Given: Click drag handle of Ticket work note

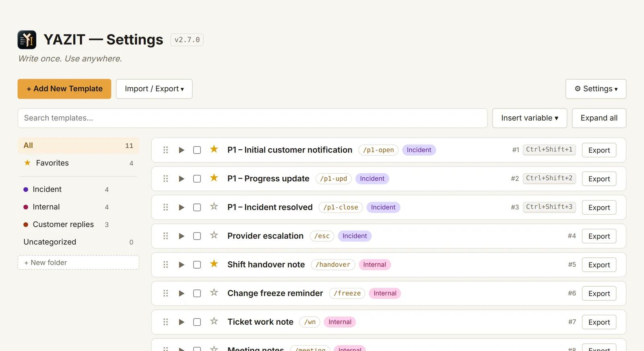Looking at the screenshot, I should 165,322.
